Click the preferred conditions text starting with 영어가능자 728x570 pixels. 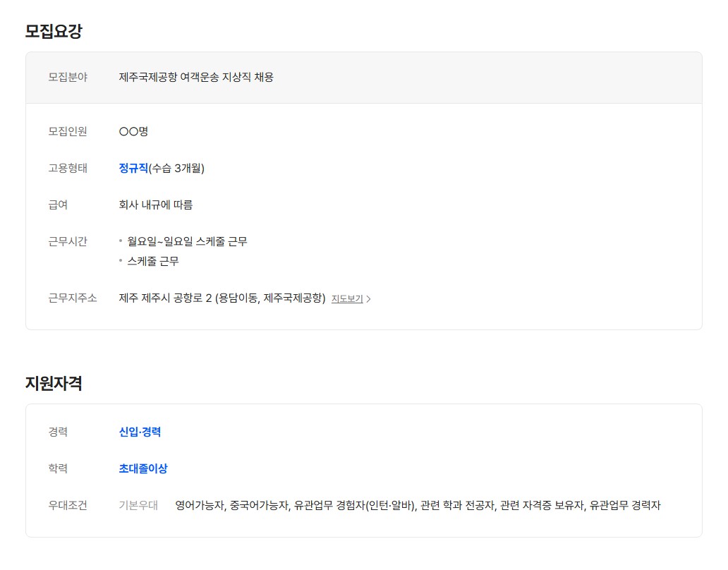point(418,505)
